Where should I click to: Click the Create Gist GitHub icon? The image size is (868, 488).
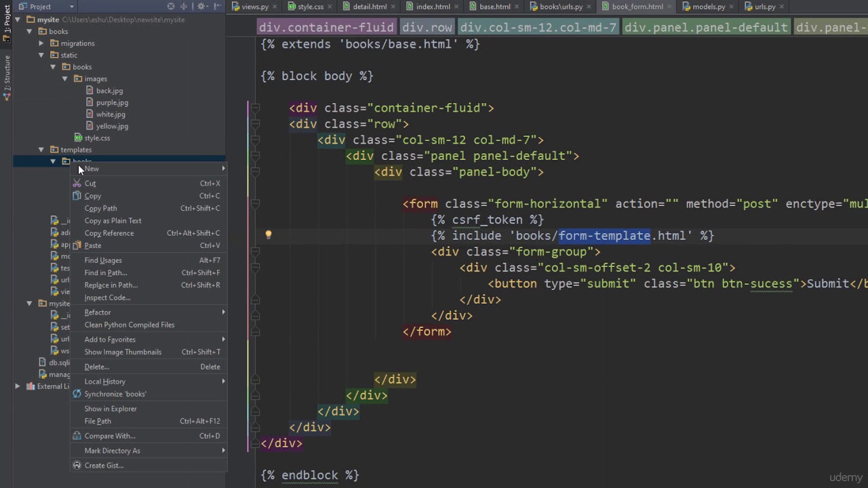click(x=77, y=466)
